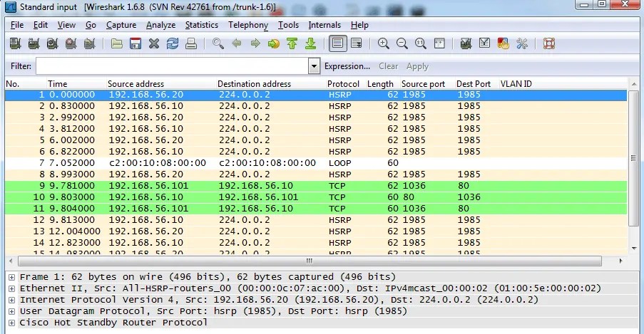Open coloring rules icon
This screenshot has height=334, width=644.
tap(503, 43)
